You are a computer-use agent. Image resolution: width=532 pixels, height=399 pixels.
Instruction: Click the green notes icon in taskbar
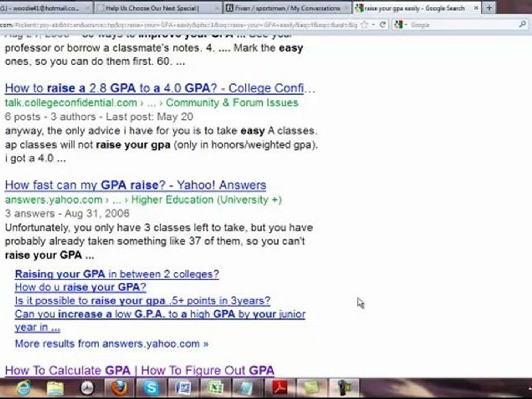click(x=312, y=388)
